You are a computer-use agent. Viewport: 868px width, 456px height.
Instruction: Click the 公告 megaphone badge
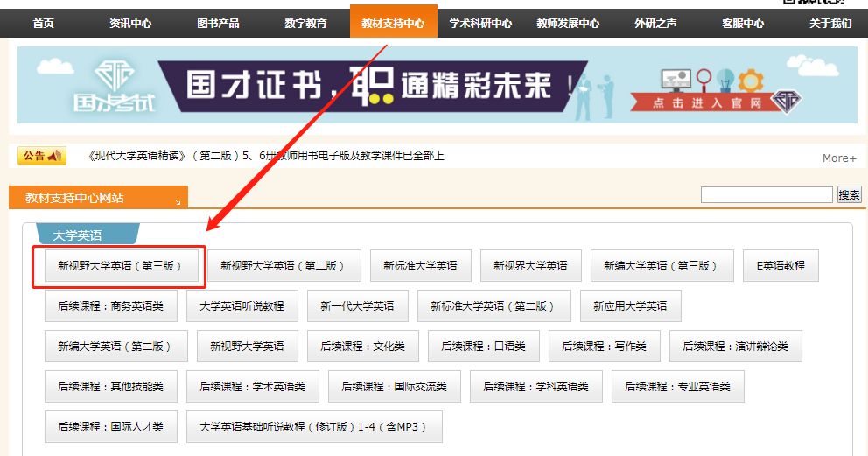pos(42,156)
